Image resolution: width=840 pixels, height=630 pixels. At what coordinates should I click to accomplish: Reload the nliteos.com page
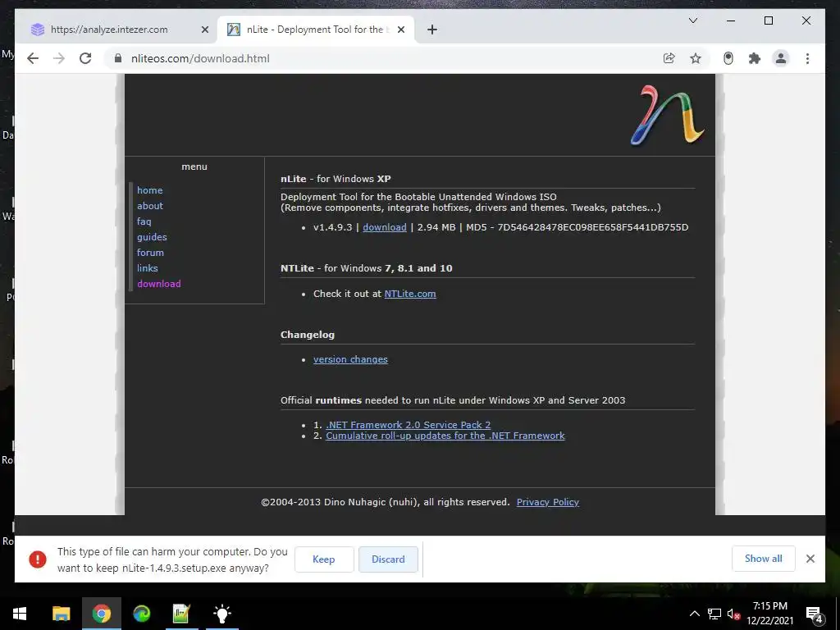point(85,58)
